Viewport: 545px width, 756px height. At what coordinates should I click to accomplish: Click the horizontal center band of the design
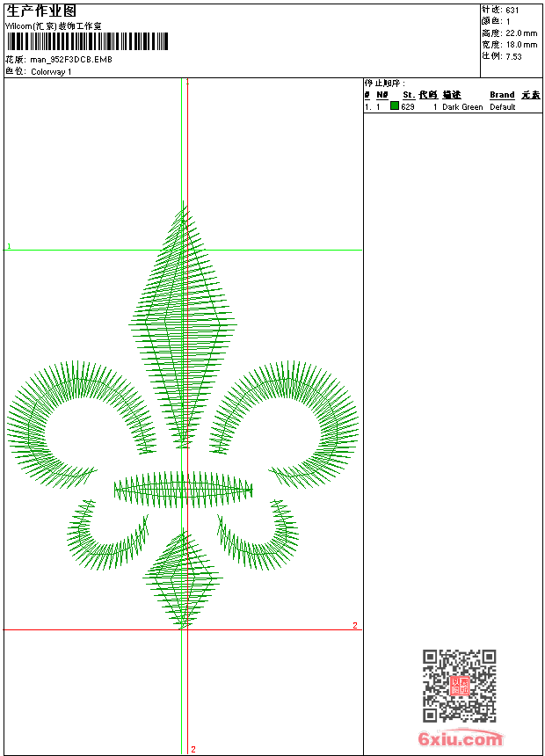point(183,489)
